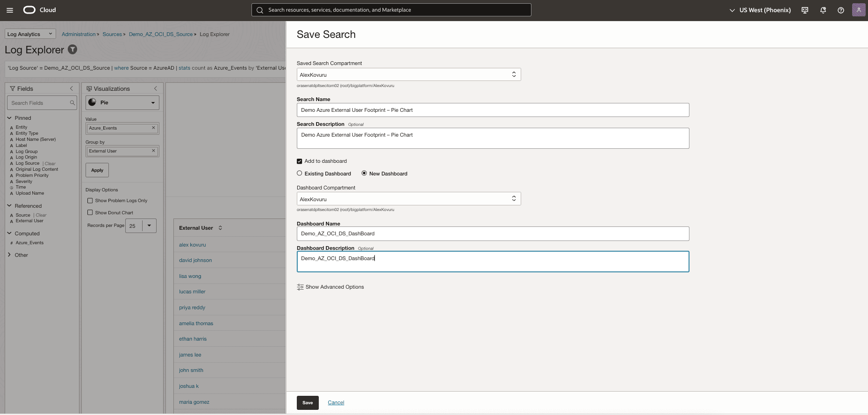Image resolution: width=868 pixels, height=415 pixels.
Task: Remove Azure_Events from the Value field
Action: [153, 128]
